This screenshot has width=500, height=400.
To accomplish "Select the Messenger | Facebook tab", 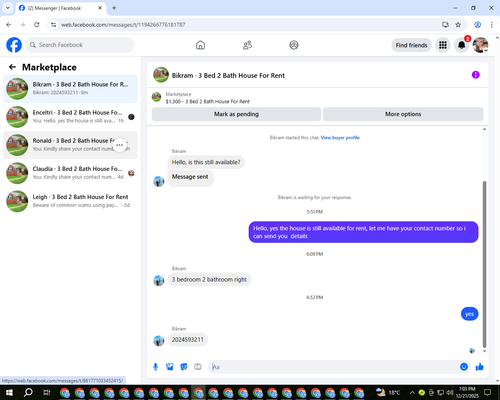I will pyautogui.click(x=61, y=8).
